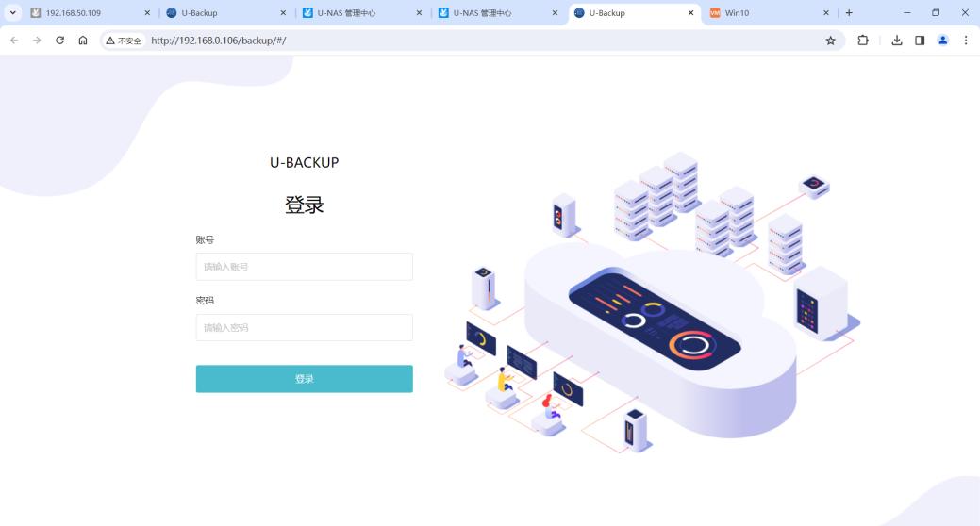Open a new tab with plus button

[849, 12]
